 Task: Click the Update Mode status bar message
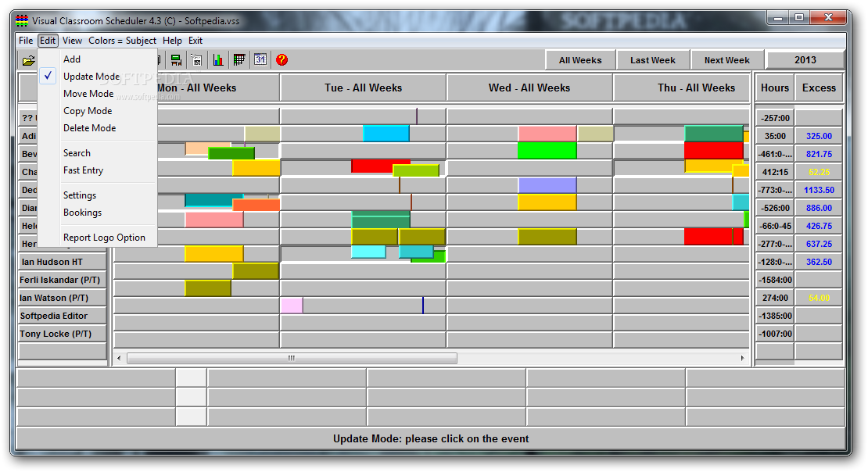click(x=431, y=439)
